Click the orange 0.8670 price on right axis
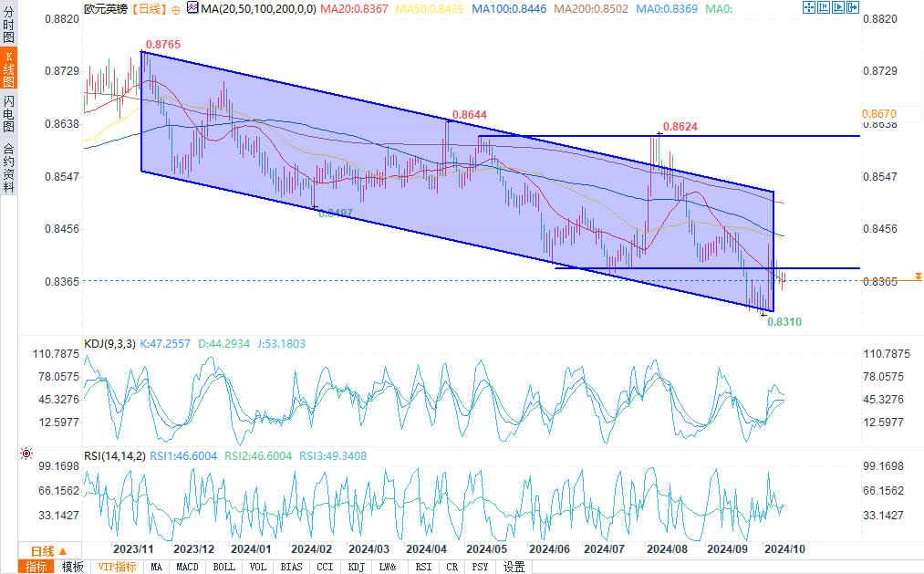This screenshot has width=924, height=574. pyautogui.click(x=879, y=114)
